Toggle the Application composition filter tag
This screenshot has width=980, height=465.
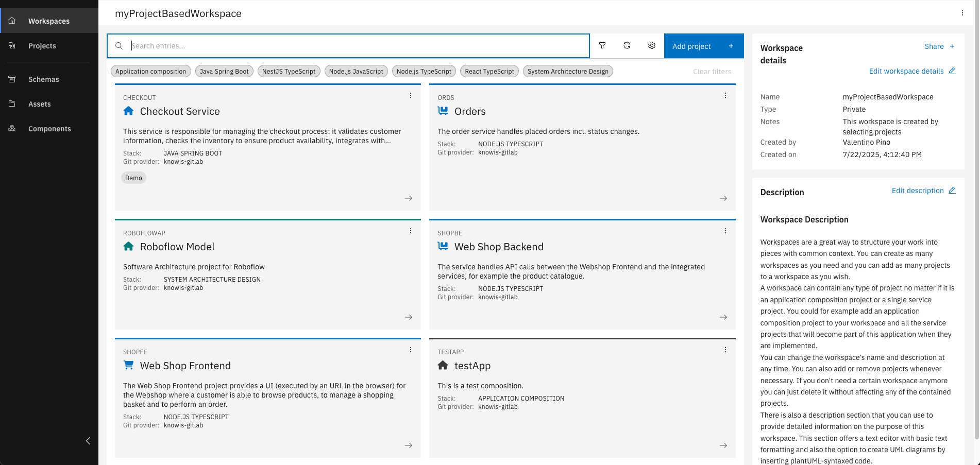[150, 72]
